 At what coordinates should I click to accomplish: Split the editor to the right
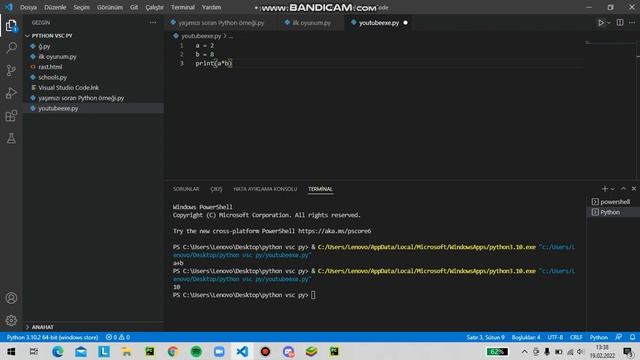point(620,23)
